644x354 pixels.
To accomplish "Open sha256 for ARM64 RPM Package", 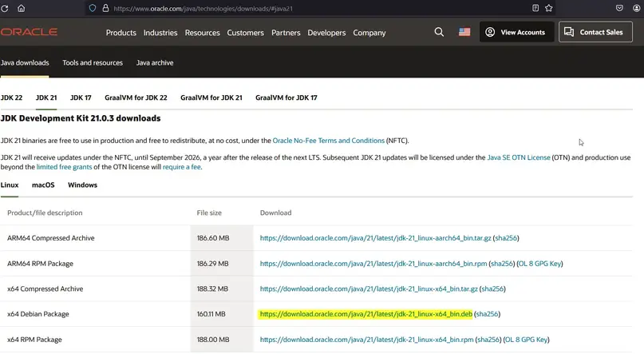I will click(x=502, y=264).
